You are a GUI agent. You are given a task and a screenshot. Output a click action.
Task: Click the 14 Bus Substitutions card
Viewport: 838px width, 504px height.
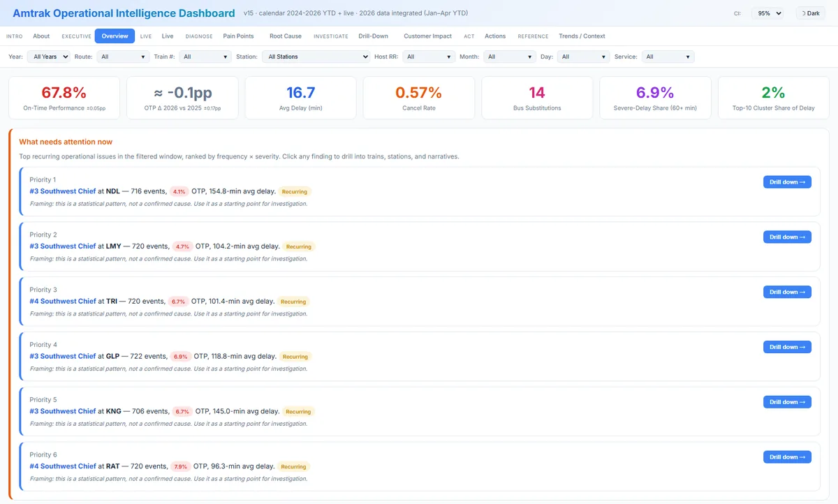point(537,98)
